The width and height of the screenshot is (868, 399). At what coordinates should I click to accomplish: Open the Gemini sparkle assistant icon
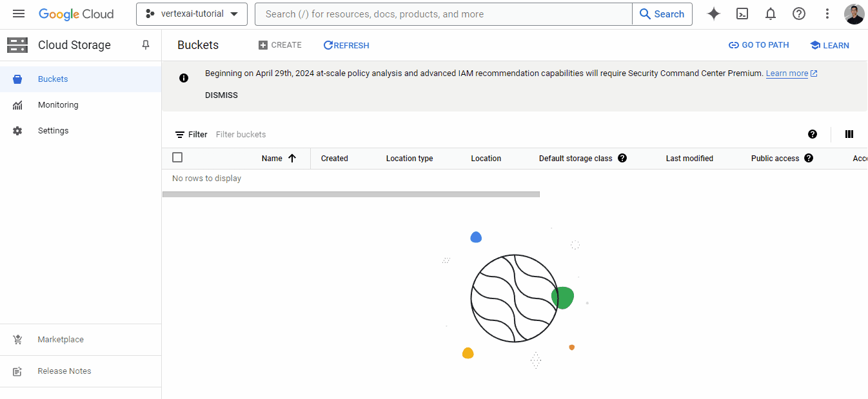[714, 14]
